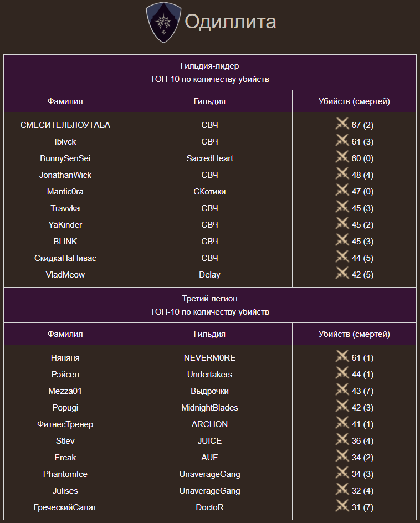Open the MidnightBlades guild name
Screen dimensions: 420x523
(x=209, y=408)
